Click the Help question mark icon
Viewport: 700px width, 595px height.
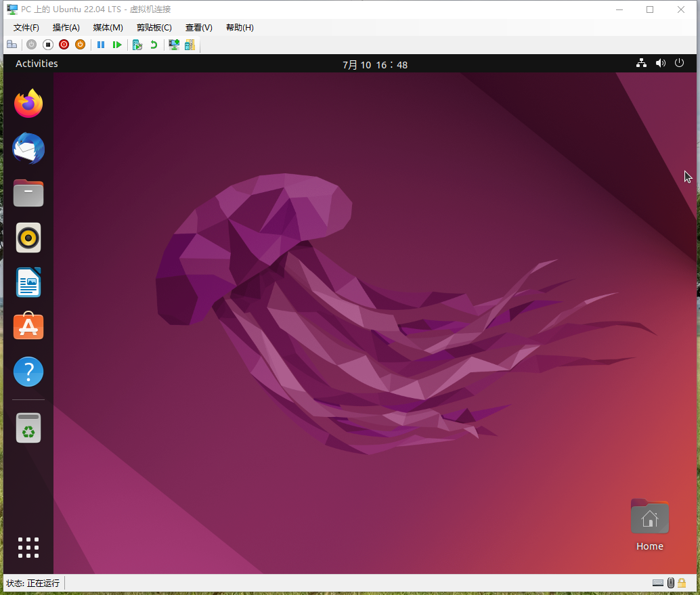click(x=28, y=372)
